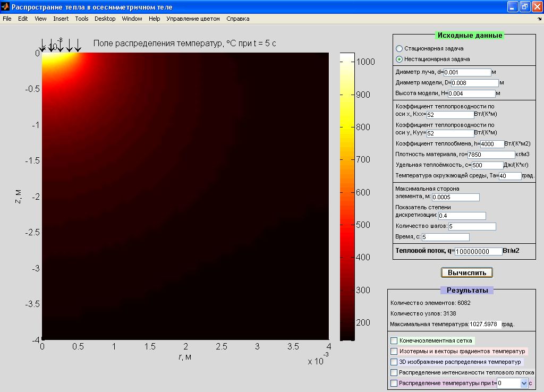Click the Количество шагов input field
The width and height of the screenshot is (544, 392).
click(472, 226)
